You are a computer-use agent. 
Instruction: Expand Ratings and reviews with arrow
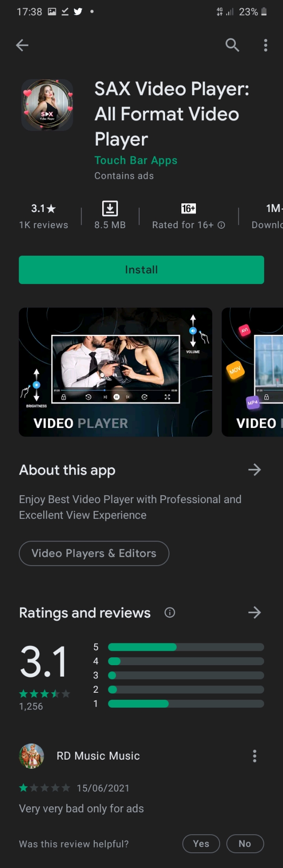coord(254,613)
